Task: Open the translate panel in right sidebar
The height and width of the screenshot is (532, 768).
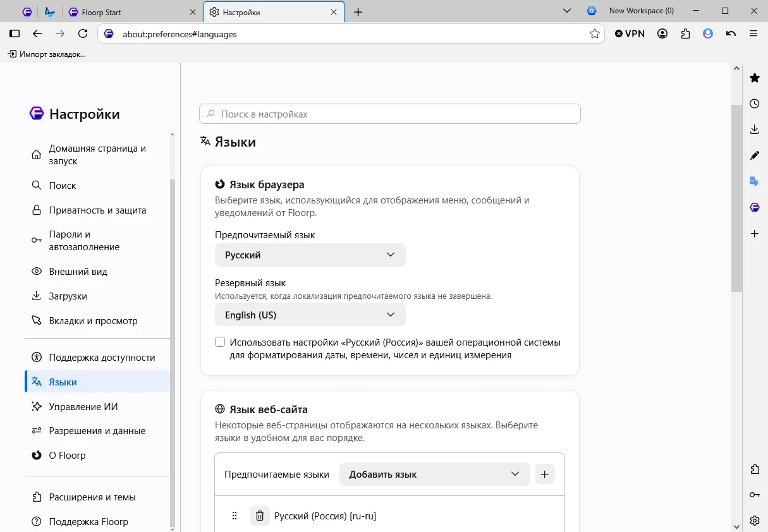Action: click(x=754, y=181)
